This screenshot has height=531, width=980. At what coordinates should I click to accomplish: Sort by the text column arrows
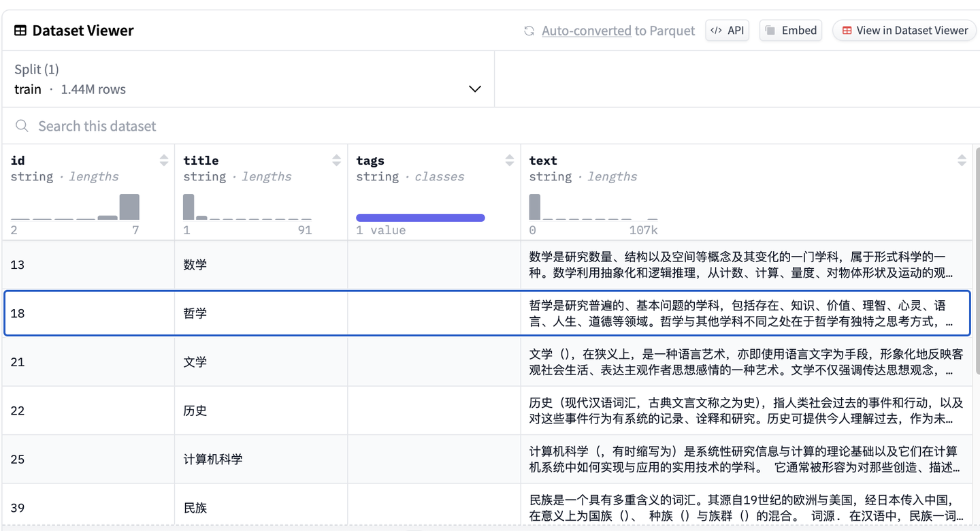coord(962,161)
